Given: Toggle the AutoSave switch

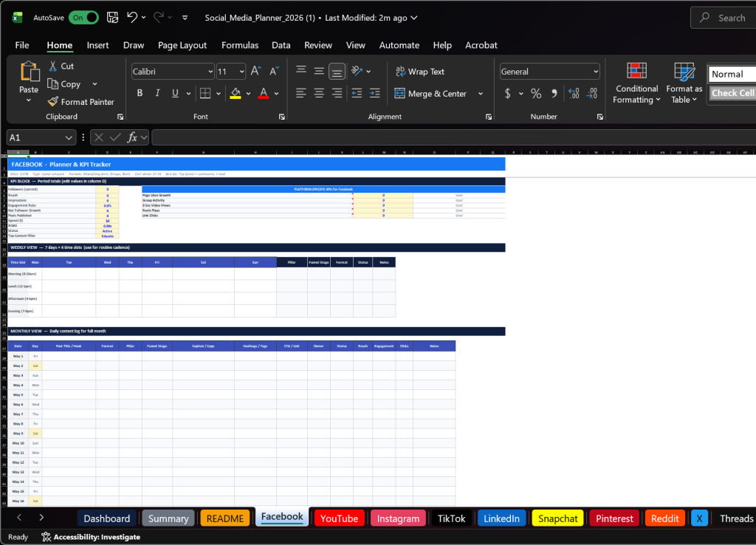Looking at the screenshot, I should pyautogui.click(x=83, y=17).
